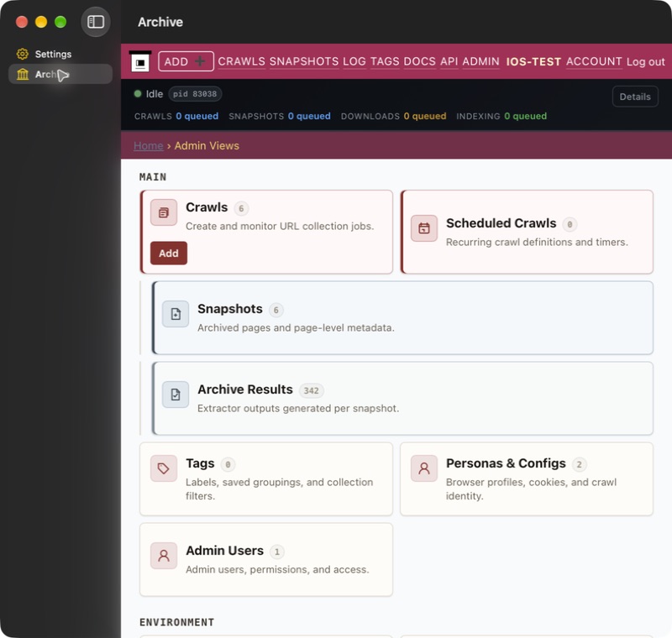Viewport: 672px width, 638px height.
Task: Click the Archive building icon in sidebar
Action: [23, 75]
